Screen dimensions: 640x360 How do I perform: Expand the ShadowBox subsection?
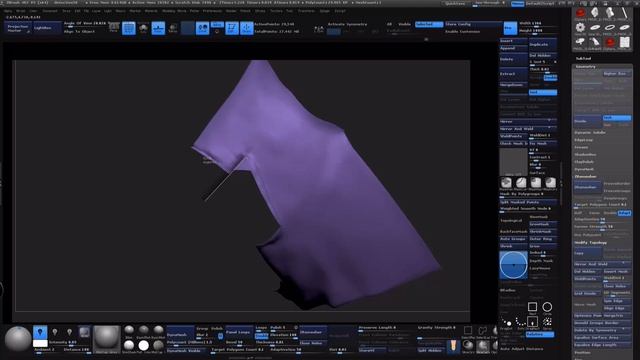point(585,154)
